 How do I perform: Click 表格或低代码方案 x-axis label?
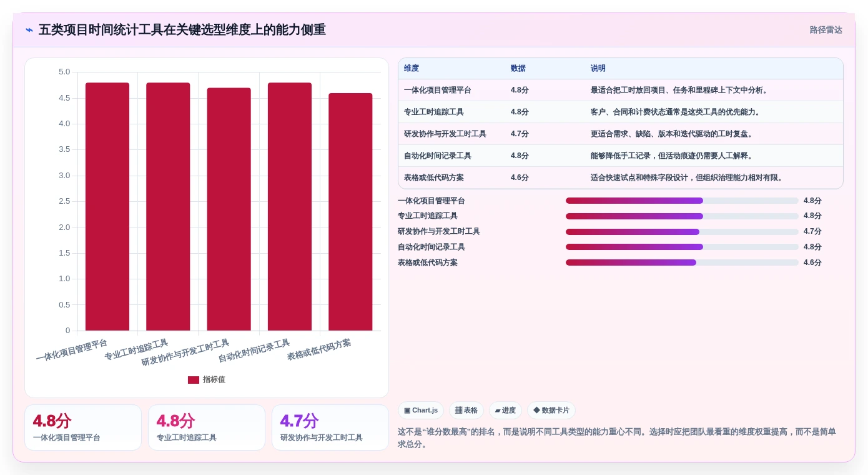click(x=319, y=349)
